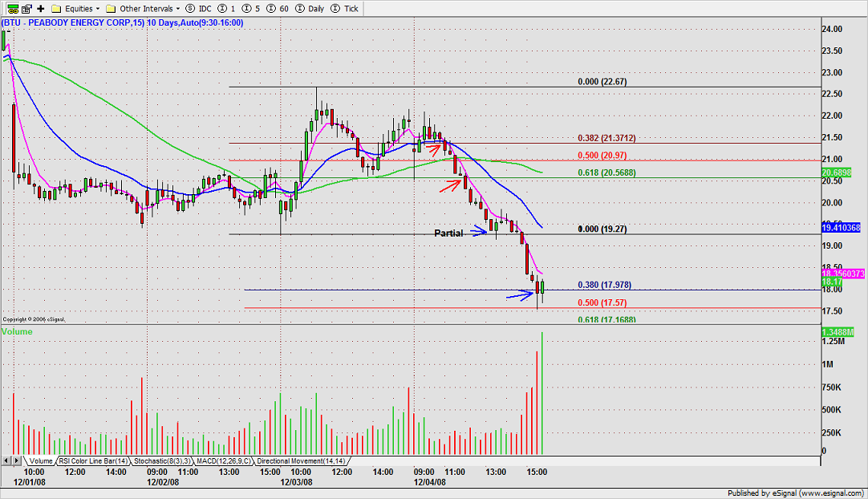Click the 1.25M volume axis value
This screenshot has height=499, width=868.
pyautogui.click(x=834, y=342)
